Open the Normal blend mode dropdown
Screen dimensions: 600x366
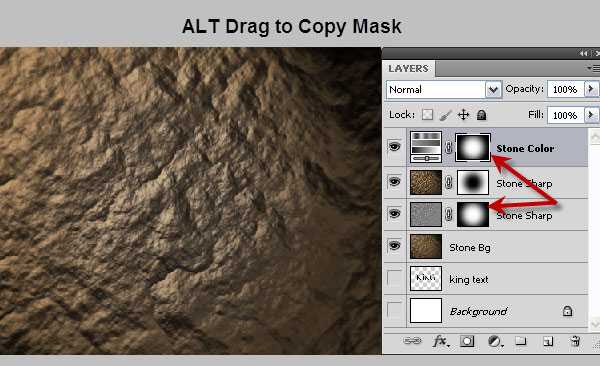coord(444,90)
